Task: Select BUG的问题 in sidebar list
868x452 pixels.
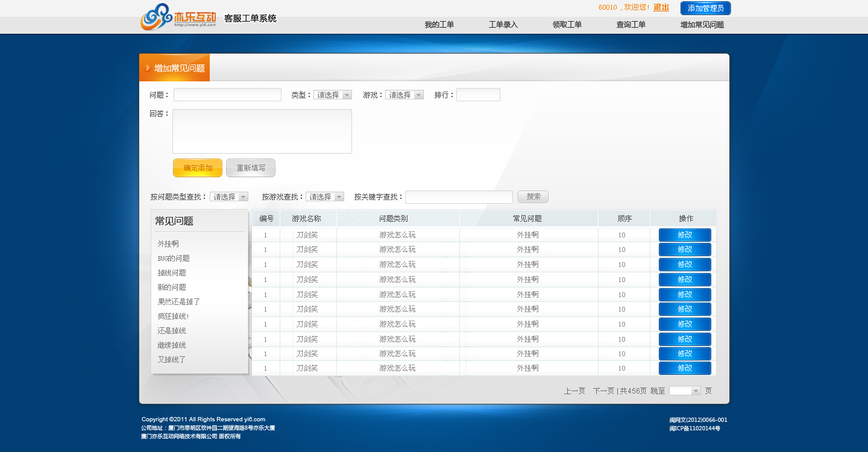Action: pos(174,259)
